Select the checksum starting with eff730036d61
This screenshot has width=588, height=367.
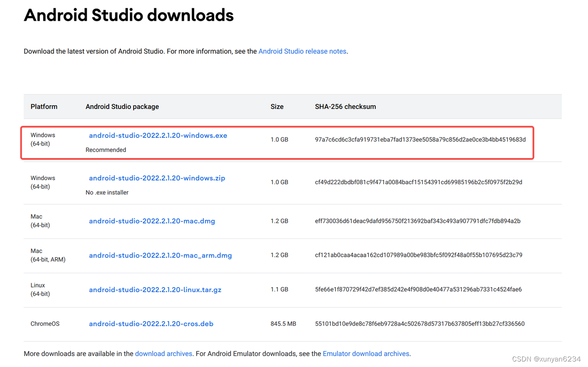click(x=418, y=221)
